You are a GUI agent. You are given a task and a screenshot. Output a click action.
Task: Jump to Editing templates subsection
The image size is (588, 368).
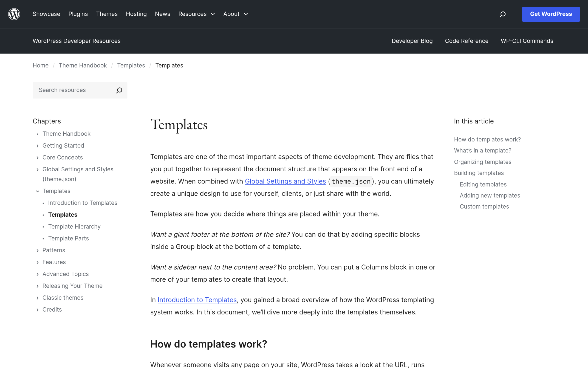tap(483, 184)
